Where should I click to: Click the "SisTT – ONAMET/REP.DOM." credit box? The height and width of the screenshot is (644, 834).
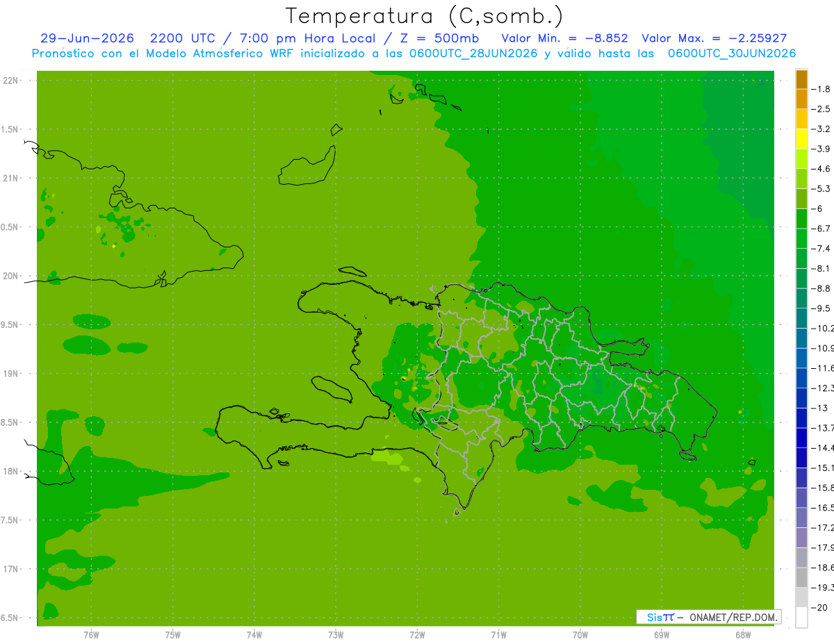(709, 617)
